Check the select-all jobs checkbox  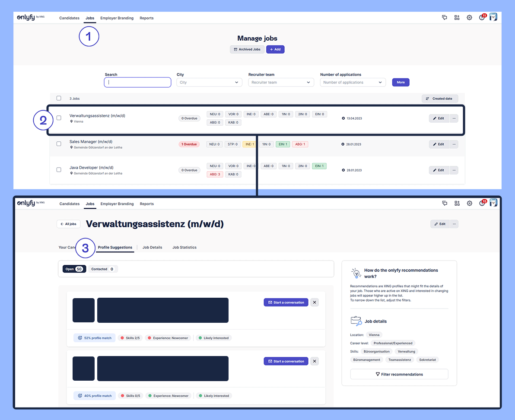(59, 99)
